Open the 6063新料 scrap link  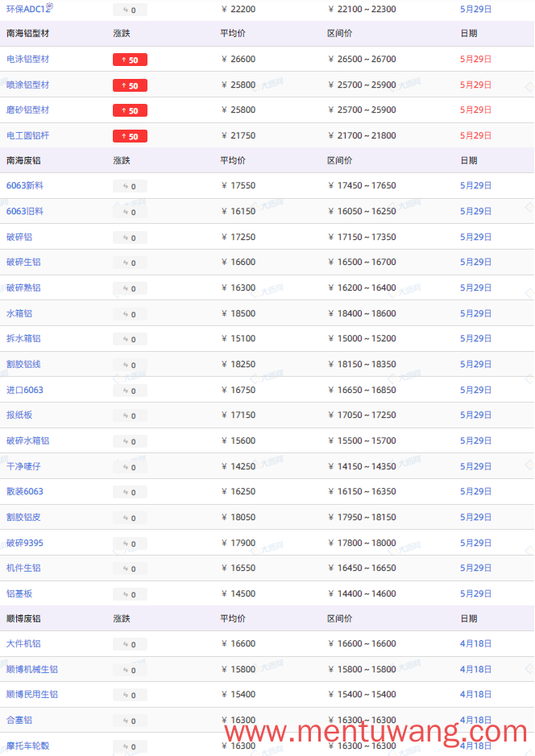tap(25, 186)
